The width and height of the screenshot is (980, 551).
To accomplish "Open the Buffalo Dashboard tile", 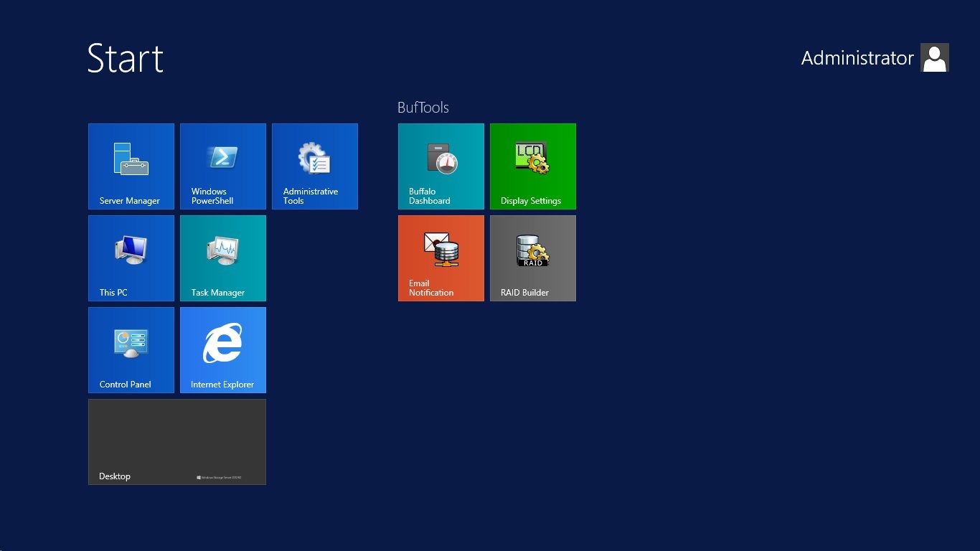I will [441, 166].
